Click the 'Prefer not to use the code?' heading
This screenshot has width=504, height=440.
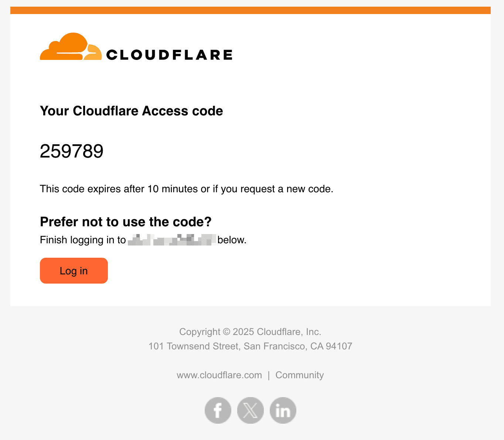click(126, 222)
